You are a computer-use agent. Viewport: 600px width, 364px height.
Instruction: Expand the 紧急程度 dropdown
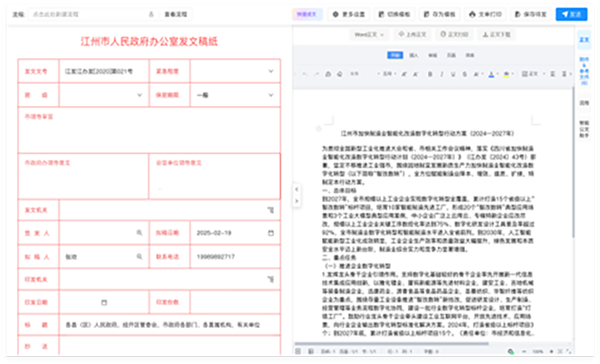(x=235, y=71)
